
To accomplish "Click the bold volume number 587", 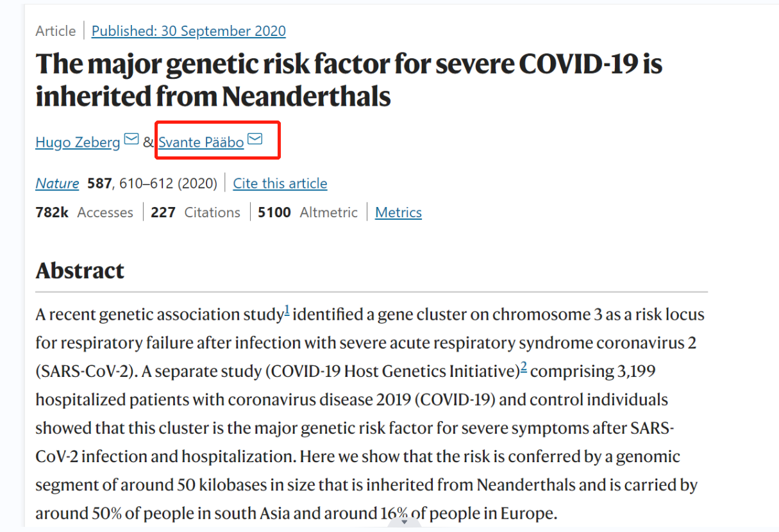I will (x=99, y=183).
